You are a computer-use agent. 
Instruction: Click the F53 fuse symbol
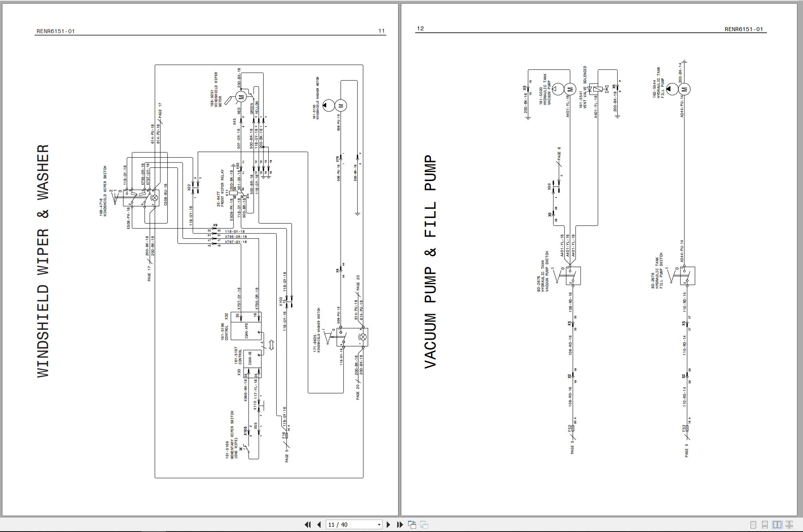687,429
